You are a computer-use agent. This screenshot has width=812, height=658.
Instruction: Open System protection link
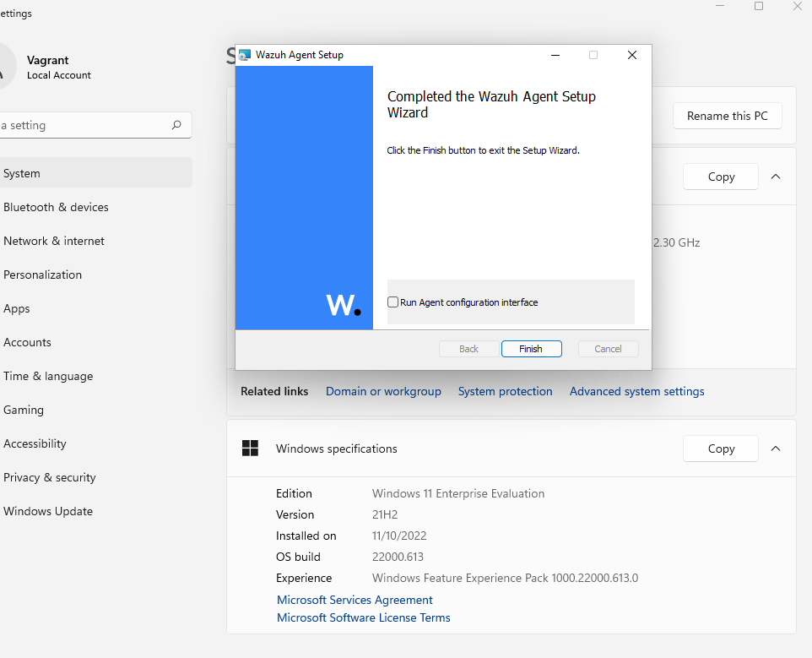(x=505, y=391)
